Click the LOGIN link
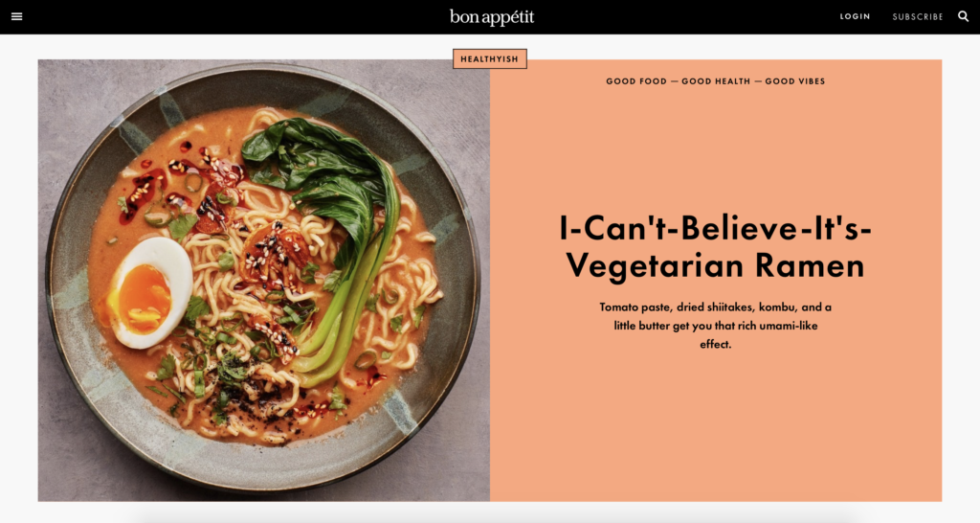The height and width of the screenshot is (523, 980). pyautogui.click(x=855, y=17)
